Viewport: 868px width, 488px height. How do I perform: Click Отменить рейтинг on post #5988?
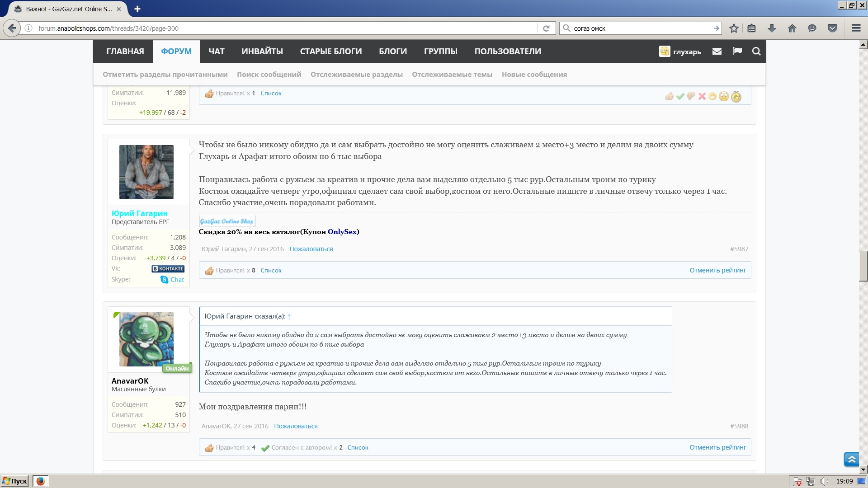[717, 447]
